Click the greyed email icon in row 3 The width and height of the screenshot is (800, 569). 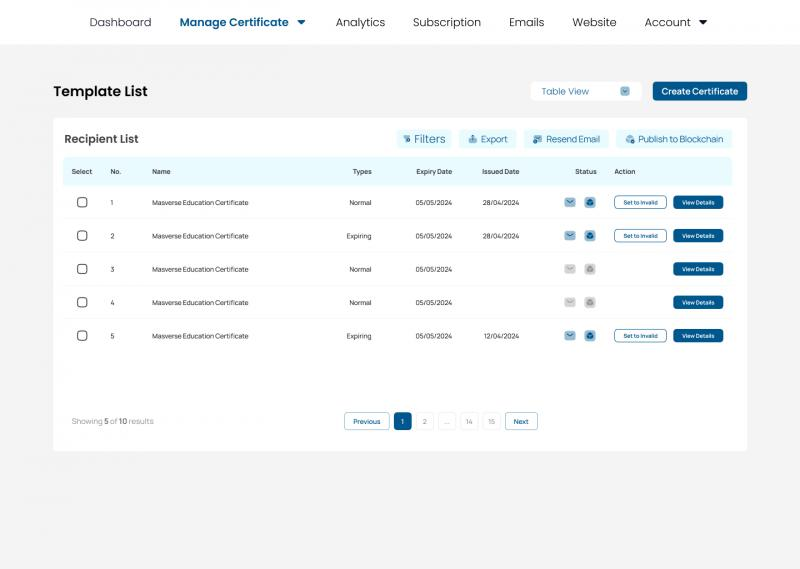[570, 269]
